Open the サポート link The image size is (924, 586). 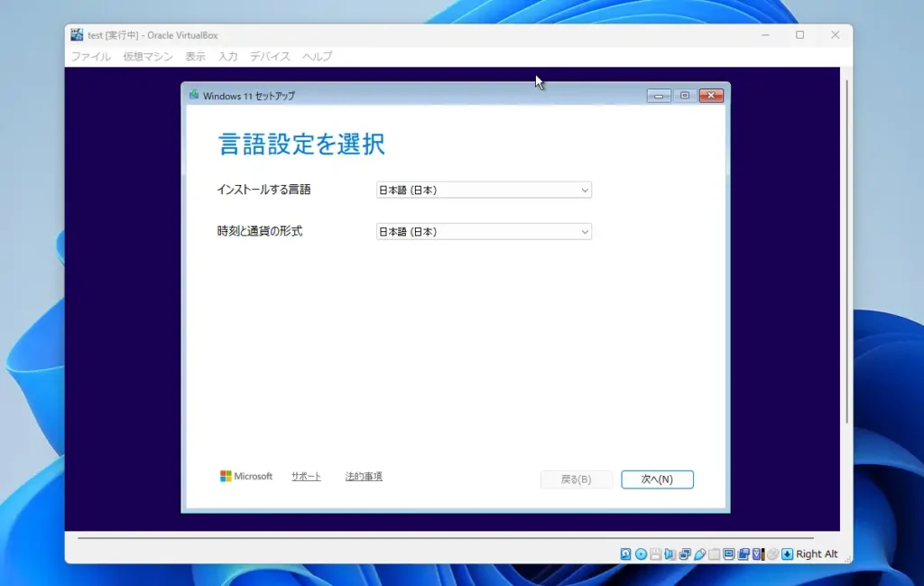[x=307, y=476]
